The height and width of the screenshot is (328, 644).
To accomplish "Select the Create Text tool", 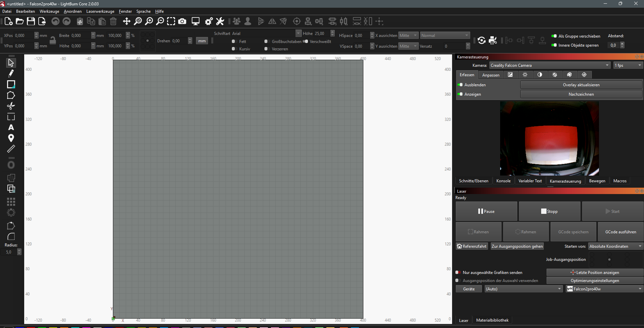I will (x=11, y=128).
